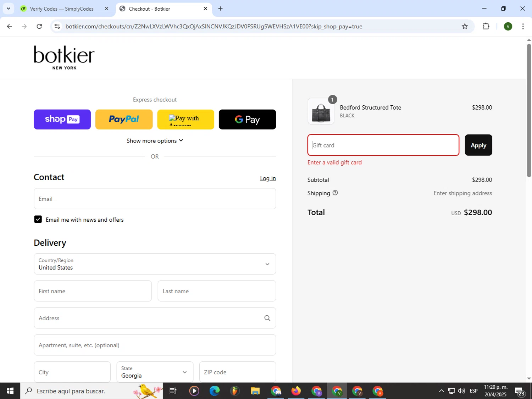Choose PayPal express checkout
Image resolution: width=532 pixels, height=399 pixels.
(x=124, y=120)
